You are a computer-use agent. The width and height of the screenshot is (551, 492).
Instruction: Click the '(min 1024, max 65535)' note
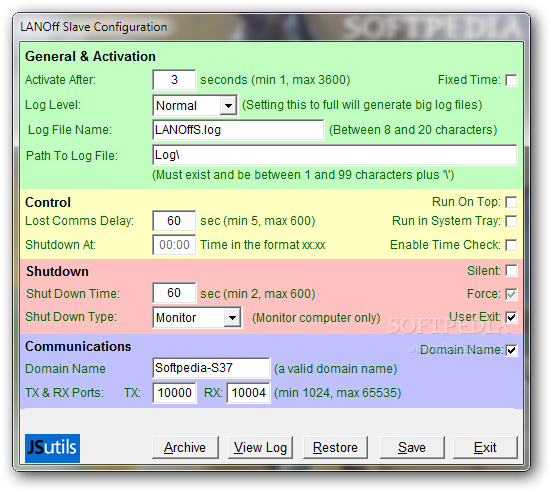[x=338, y=393]
